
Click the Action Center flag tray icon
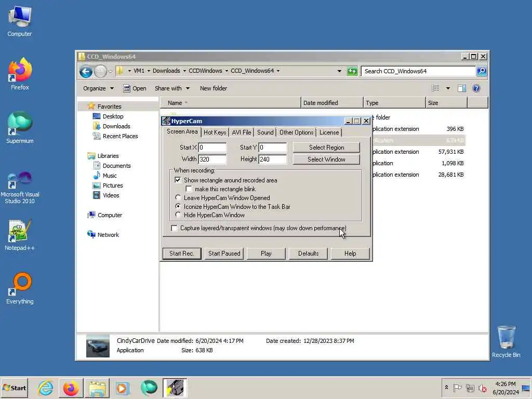tap(457, 388)
